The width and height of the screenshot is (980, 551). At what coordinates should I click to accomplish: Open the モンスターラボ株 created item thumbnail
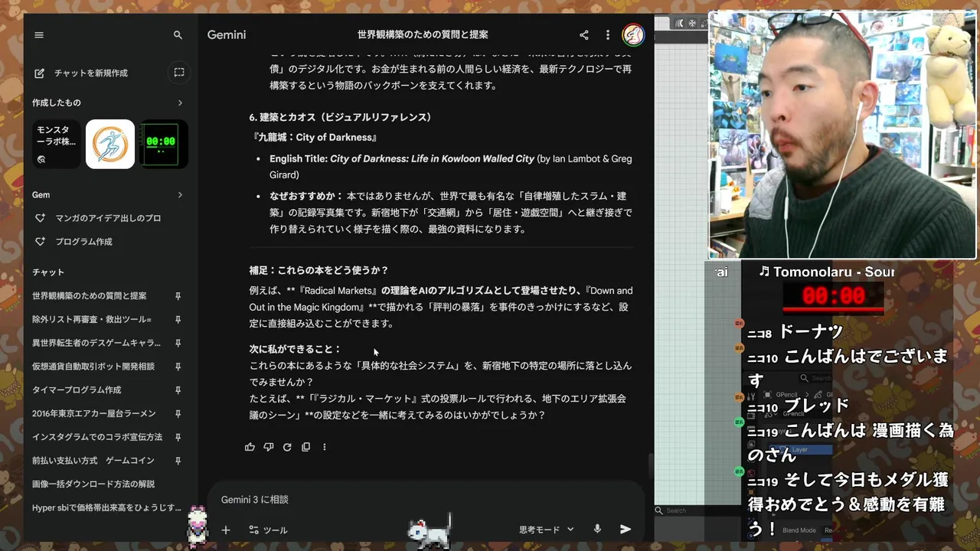(x=57, y=144)
